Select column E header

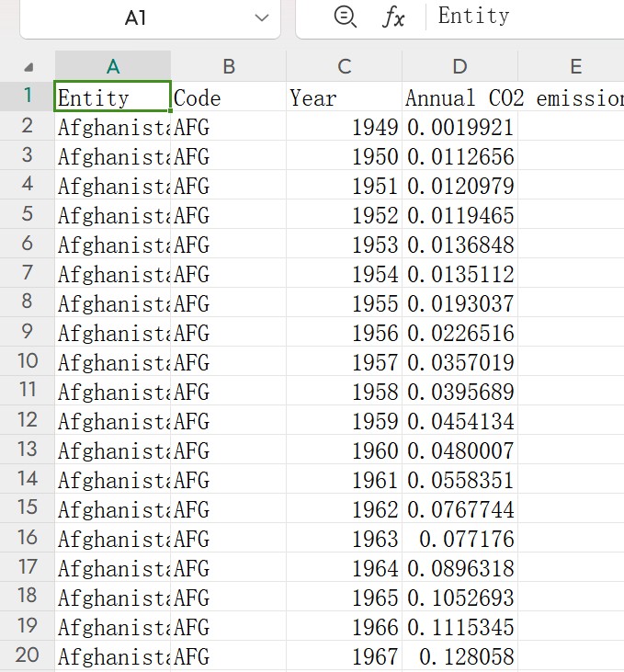pyautogui.click(x=575, y=66)
